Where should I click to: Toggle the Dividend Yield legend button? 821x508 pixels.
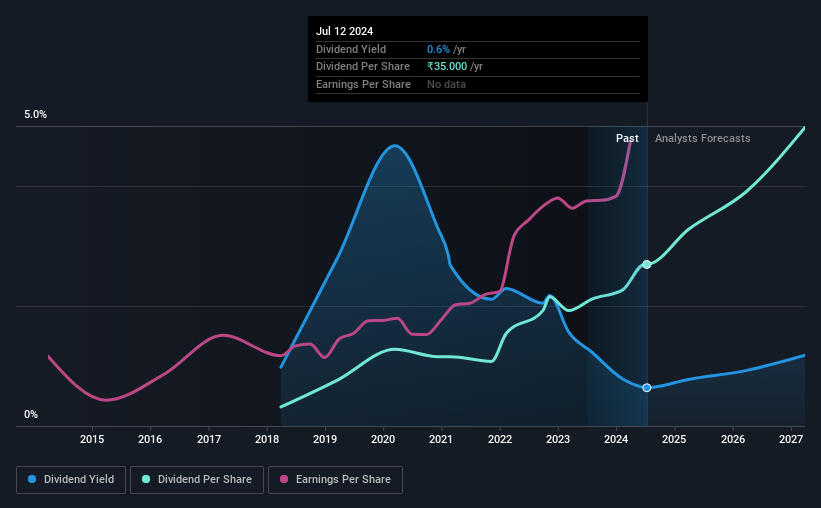[71, 480]
